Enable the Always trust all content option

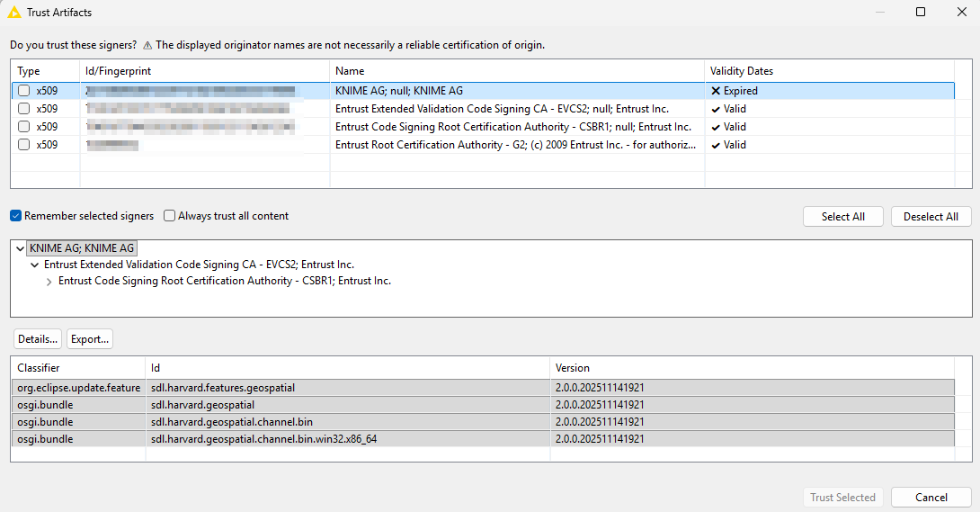(170, 216)
